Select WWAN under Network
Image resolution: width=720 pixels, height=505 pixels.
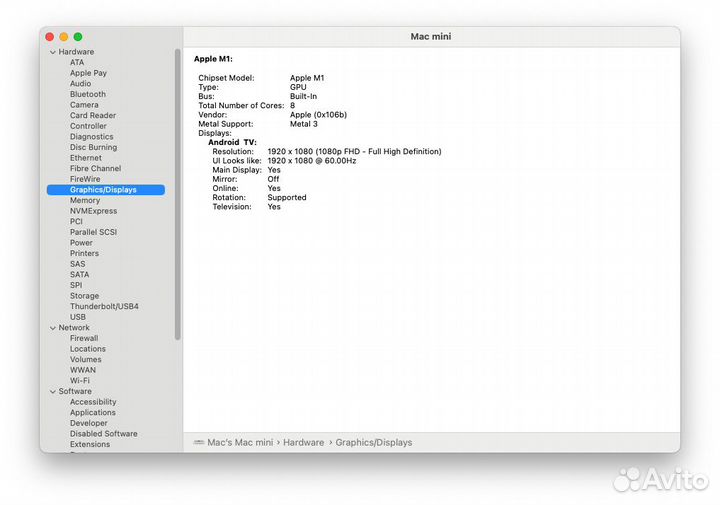[x=83, y=370]
